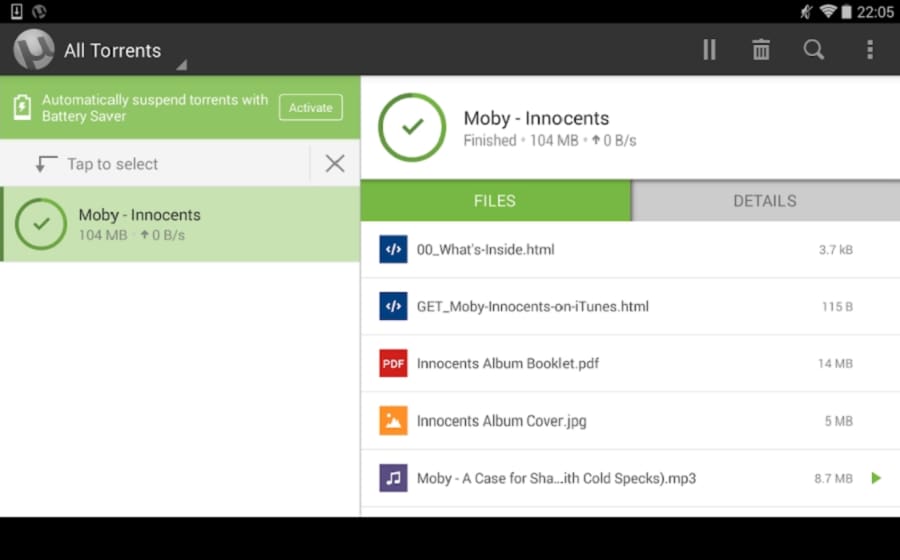Screen dimensions: 900x560
Task: Tap the Wi-Fi icon in status bar
Action: 828,11
